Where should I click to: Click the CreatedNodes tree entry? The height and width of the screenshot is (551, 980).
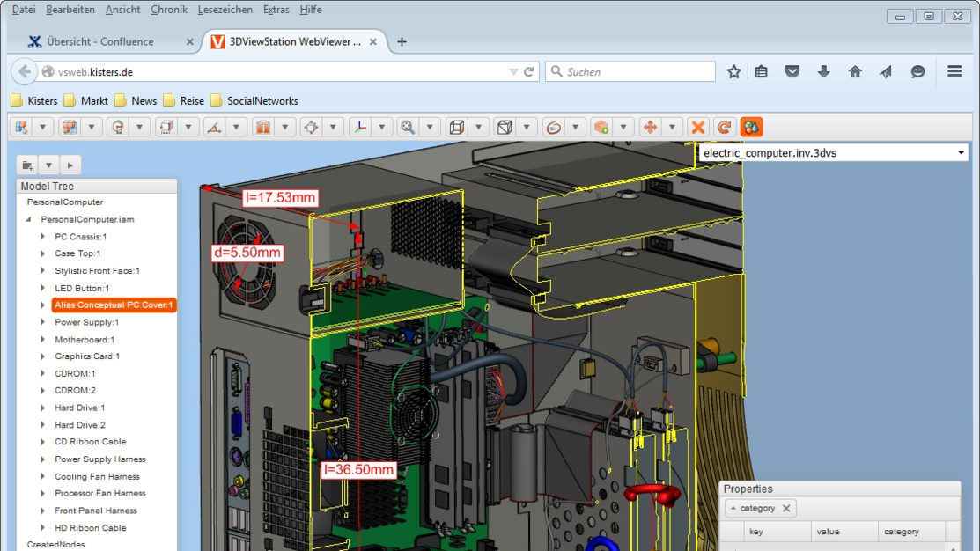55,545
